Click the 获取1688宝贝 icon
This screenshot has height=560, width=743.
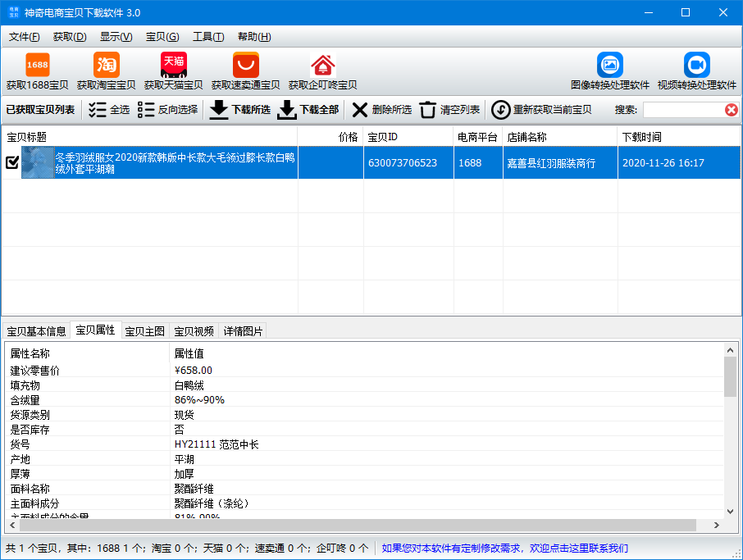[37, 65]
